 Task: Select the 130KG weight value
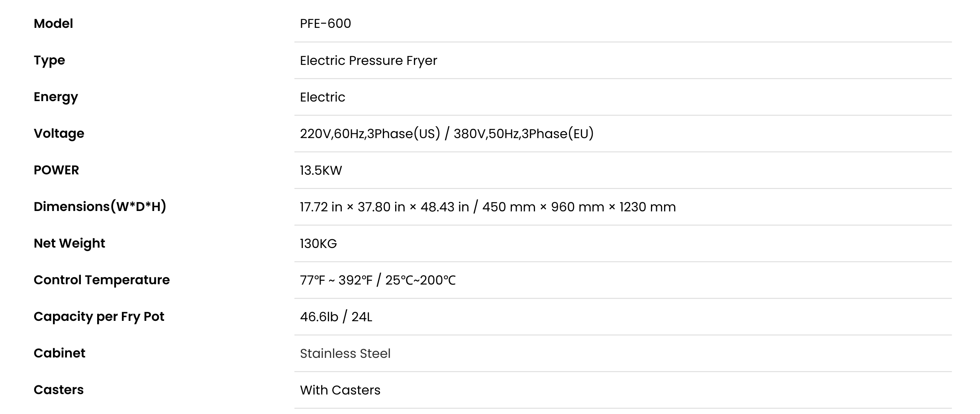318,244
